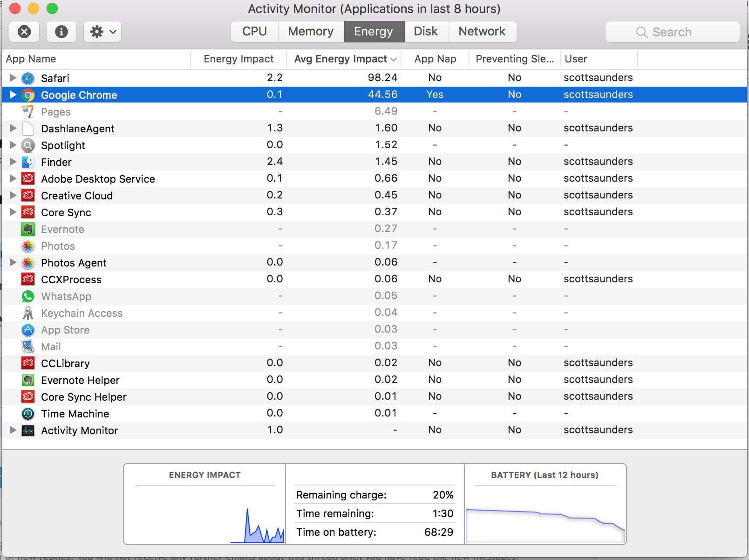Click the Safari compass icon
Screen dimensions: 749x560
coord(28,78)
